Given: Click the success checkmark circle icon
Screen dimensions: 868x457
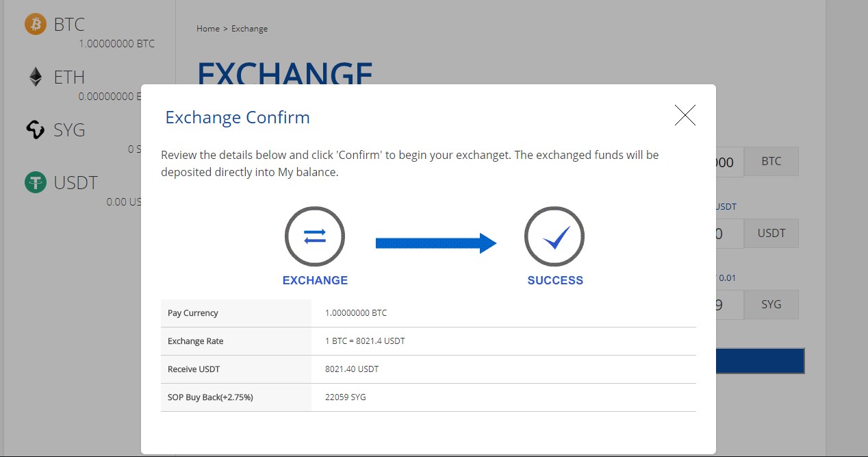Looking at the screenshot, I should [554, 237].
